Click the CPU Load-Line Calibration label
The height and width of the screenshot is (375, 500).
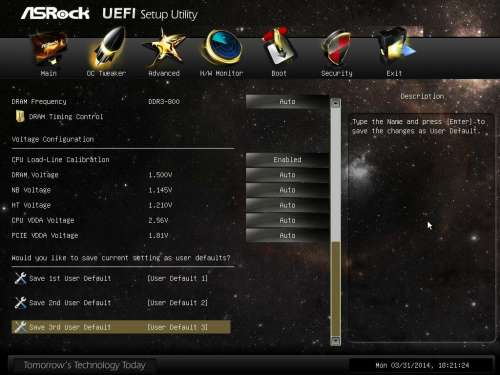coord(60,160)
